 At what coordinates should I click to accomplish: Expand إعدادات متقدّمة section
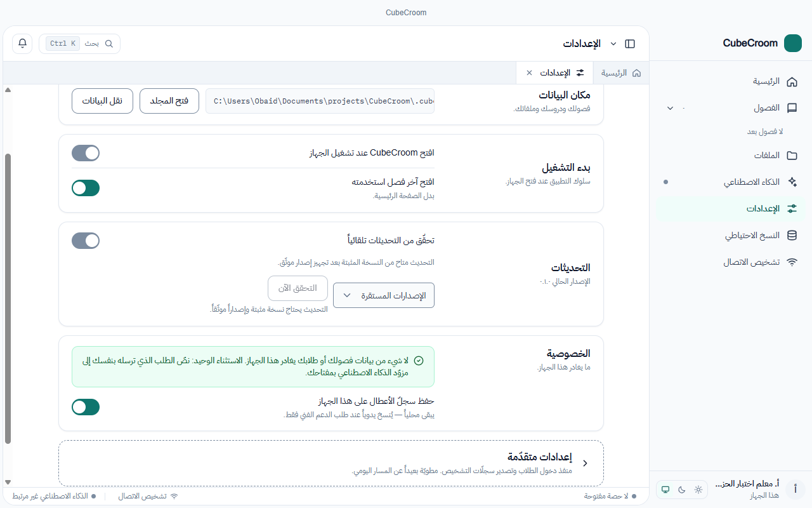[331, 464]
